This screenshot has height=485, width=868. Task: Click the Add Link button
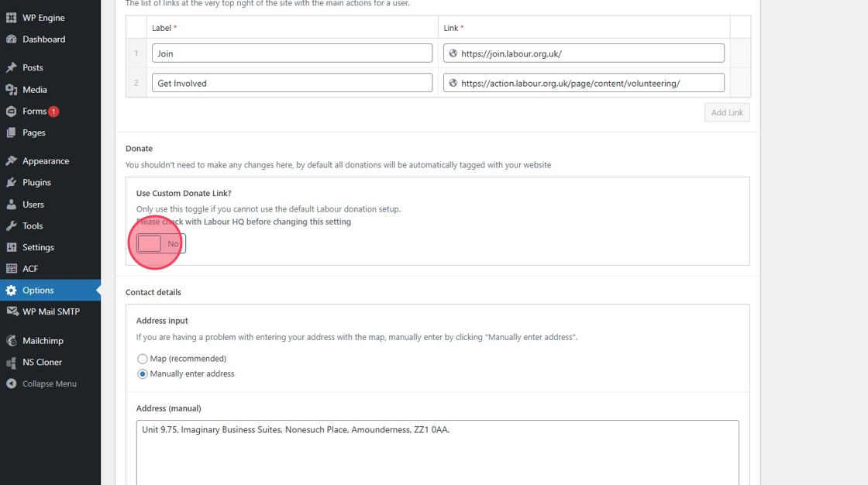pyautogui.click(x=727, y=113)
